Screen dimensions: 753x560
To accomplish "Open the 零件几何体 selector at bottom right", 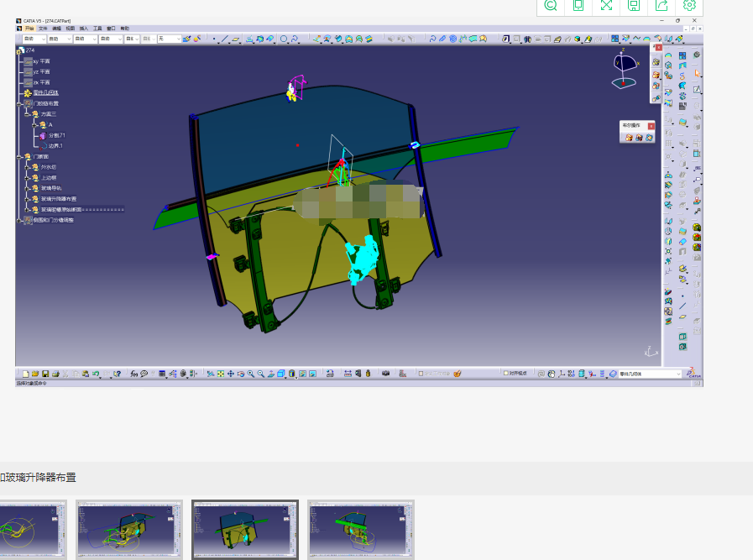I will [x=651, y=374].
